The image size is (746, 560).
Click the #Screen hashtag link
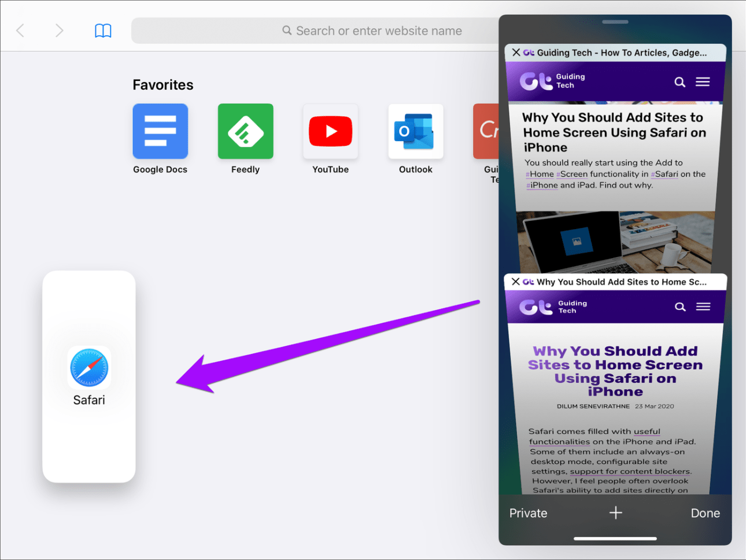point(572,174)
